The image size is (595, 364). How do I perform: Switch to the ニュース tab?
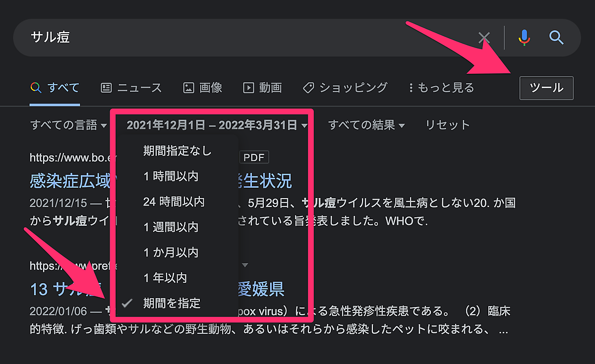pos(131,88)
